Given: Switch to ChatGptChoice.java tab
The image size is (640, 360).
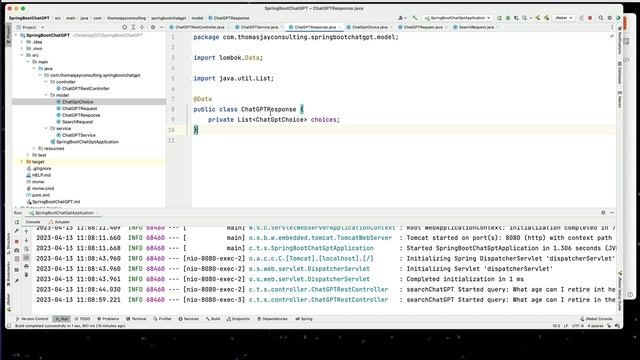Looking at the screenshot, I should [370, 27].
